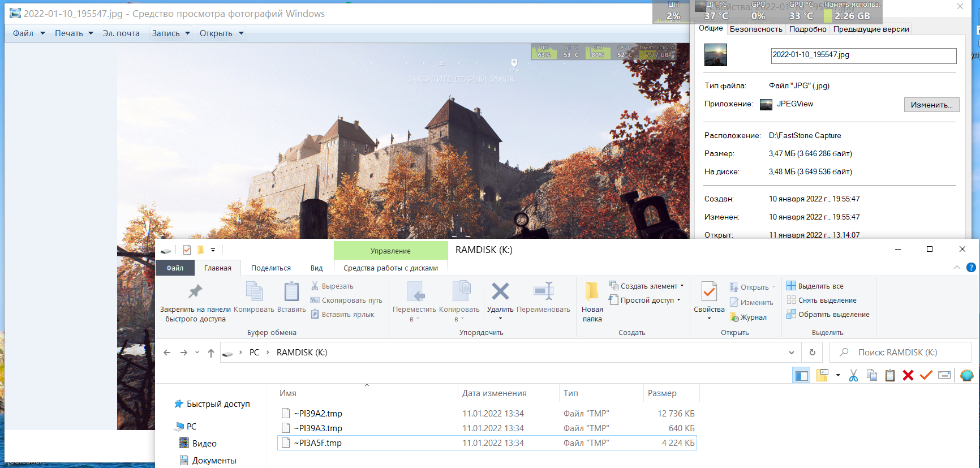Image resolution: width=980 pixels, height=468 pixels.
Task: Toggle the preview pane icon in small toolbar
Action: click(801, 375)
